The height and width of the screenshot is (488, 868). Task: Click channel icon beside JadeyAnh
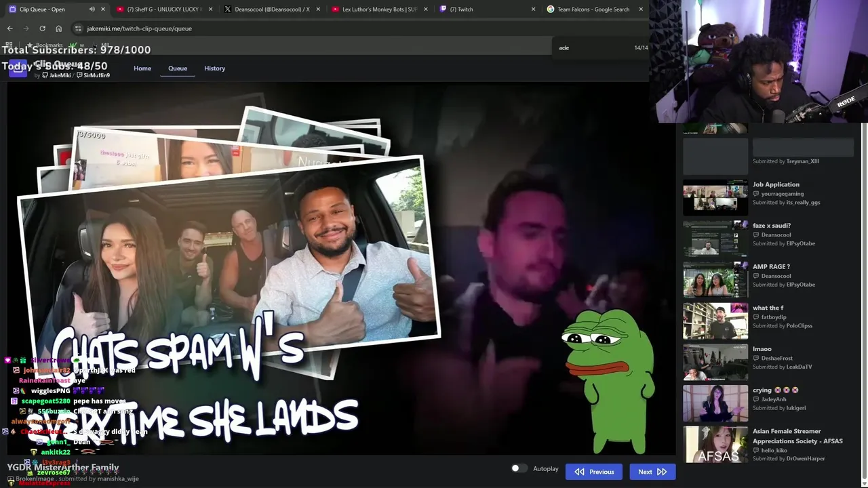[756, 399]
